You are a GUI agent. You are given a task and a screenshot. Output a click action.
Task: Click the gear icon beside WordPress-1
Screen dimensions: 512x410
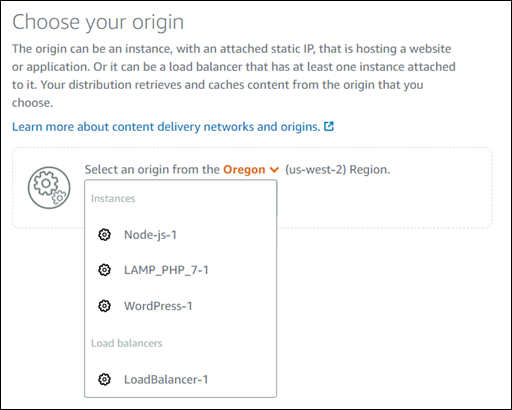(x=104, y=306)
